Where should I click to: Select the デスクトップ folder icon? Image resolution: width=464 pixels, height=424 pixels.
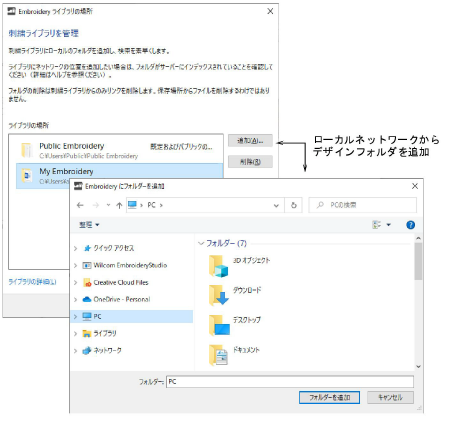tap(219, 325)
